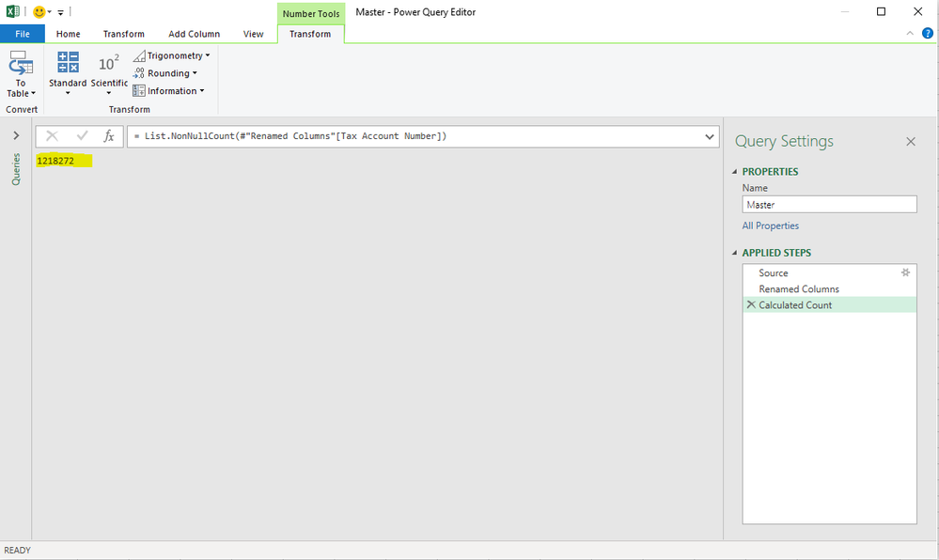This screenshot has height=560, width=939.
Task: Click the vertical Queries label
Action: pyautogui.click(x=16, y=169)
